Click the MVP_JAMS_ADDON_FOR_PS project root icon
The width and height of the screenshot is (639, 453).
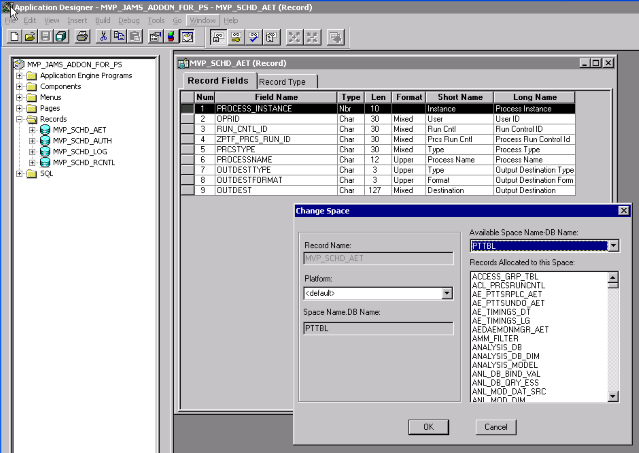(18, 65)
